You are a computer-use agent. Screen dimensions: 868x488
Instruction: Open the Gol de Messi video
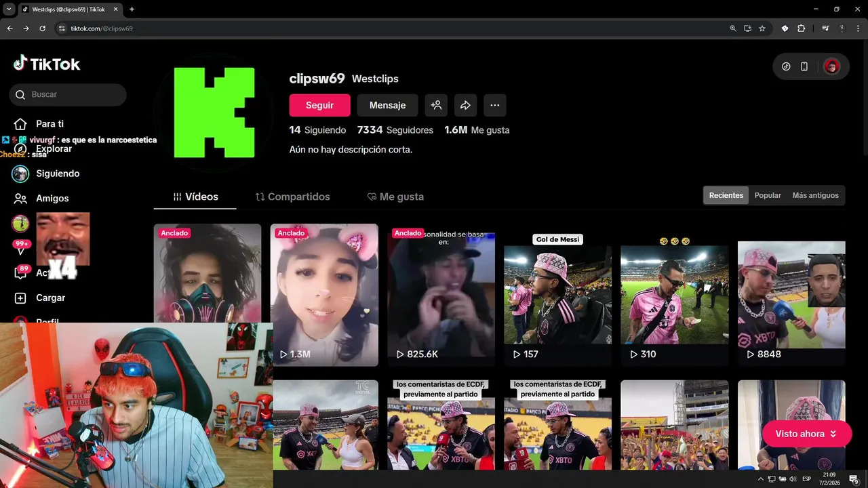pyautogui.click(x=557, y=295)
